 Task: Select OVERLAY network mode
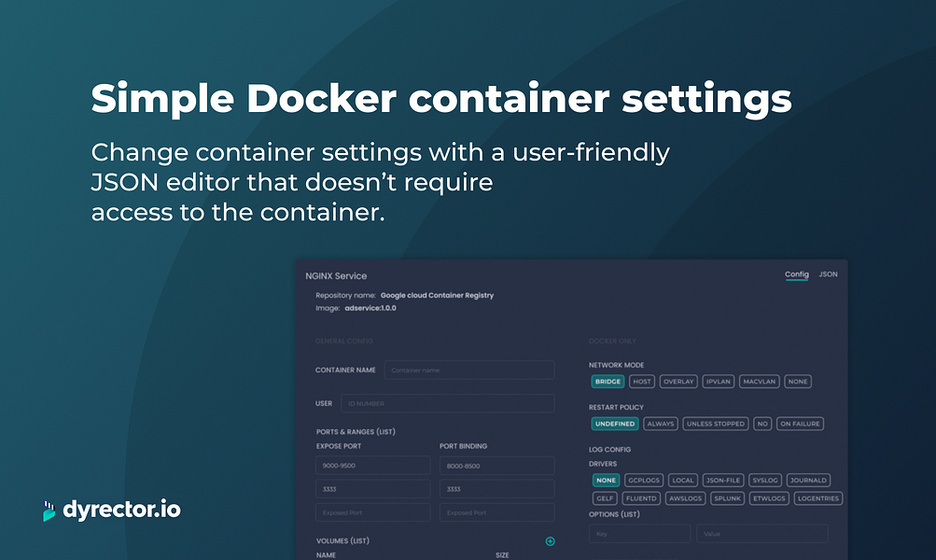tap(678, 382)
